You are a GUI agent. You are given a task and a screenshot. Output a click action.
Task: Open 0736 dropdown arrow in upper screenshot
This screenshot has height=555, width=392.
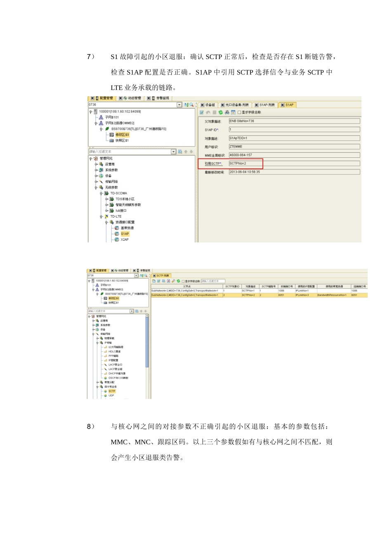click(x=179, y=105)
